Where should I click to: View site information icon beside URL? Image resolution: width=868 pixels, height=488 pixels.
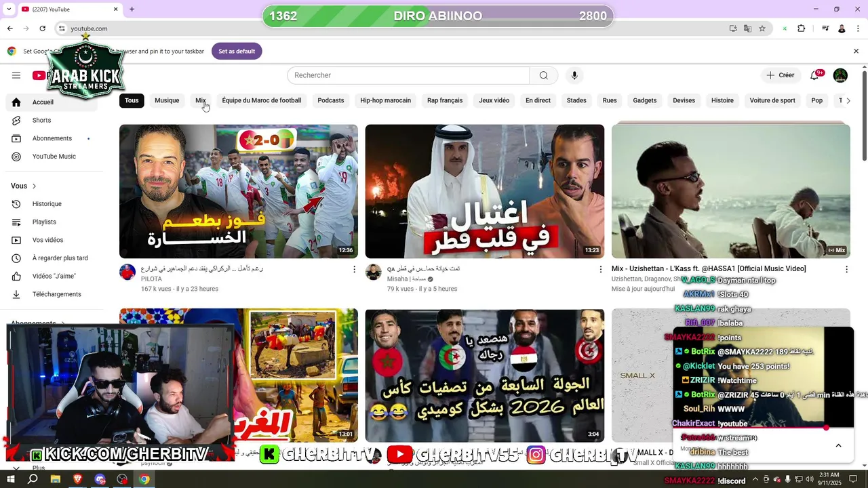(62, 28)
